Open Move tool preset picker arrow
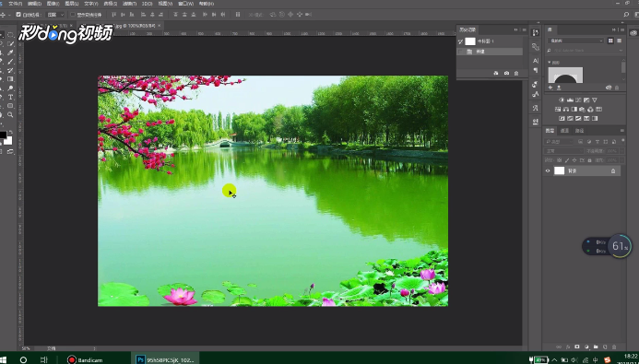The image size is (639, 364). click(9, 15)
